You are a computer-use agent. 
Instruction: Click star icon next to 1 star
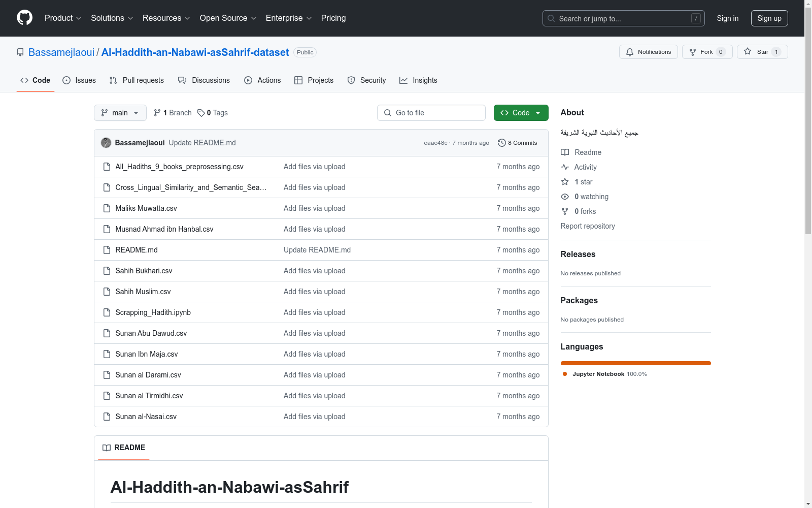tap(565, 182)
